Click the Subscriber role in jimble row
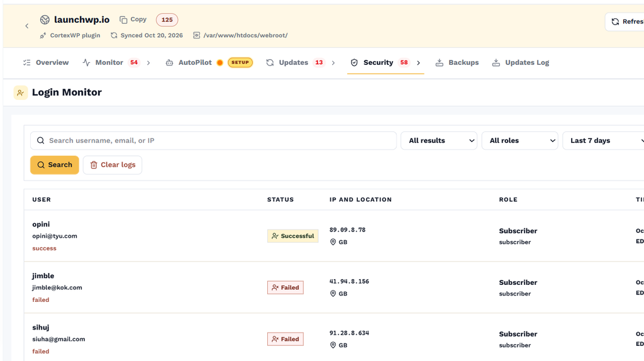The image size is (644, 361). [x=518, y=282]
